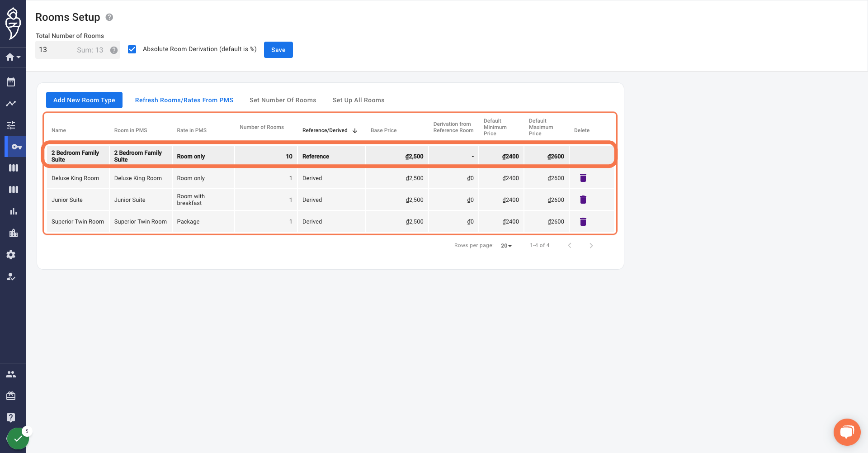Go to the next table page
Screen dimensions: 868x453
click(591, 246)
